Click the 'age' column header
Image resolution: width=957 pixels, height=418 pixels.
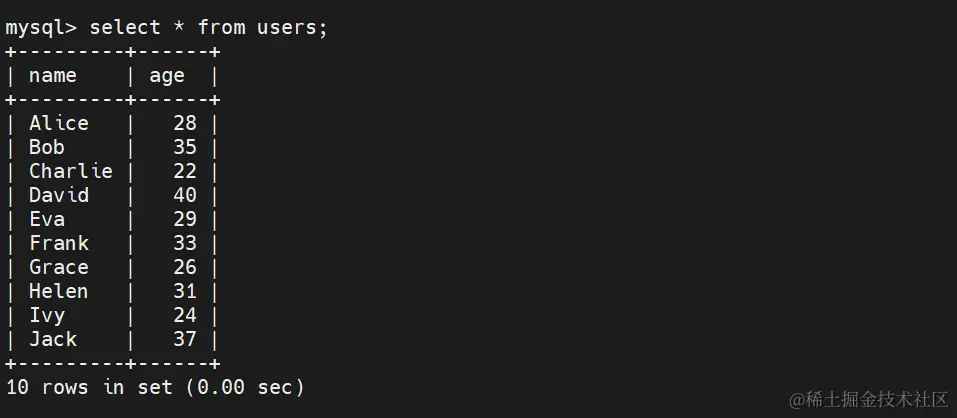point(167,76)
